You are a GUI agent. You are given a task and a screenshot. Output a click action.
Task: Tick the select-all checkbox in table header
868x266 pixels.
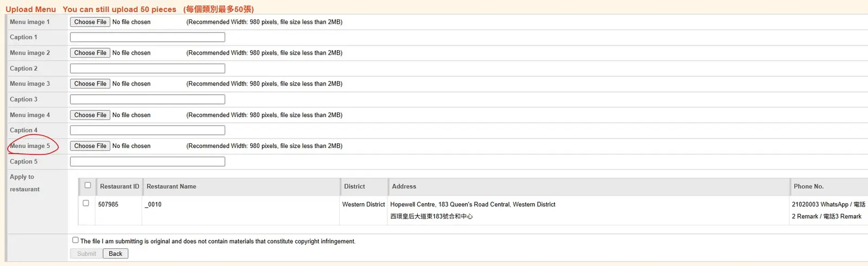point(88,185)
